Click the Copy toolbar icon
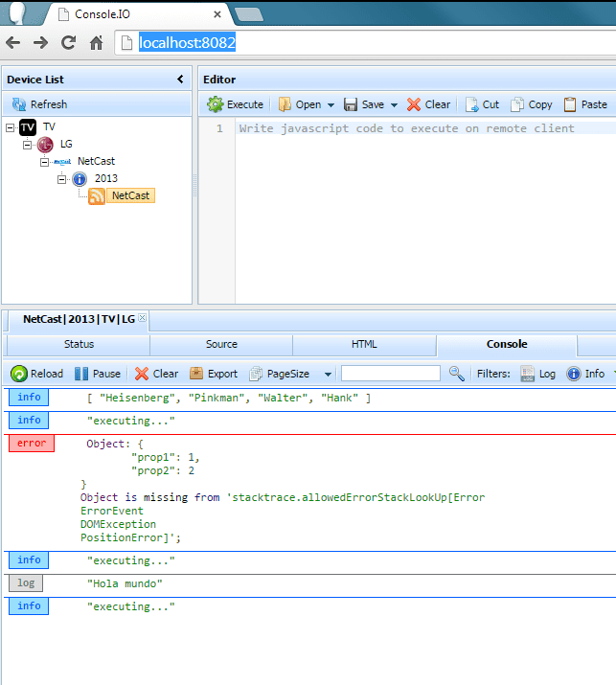 (518, 104)
